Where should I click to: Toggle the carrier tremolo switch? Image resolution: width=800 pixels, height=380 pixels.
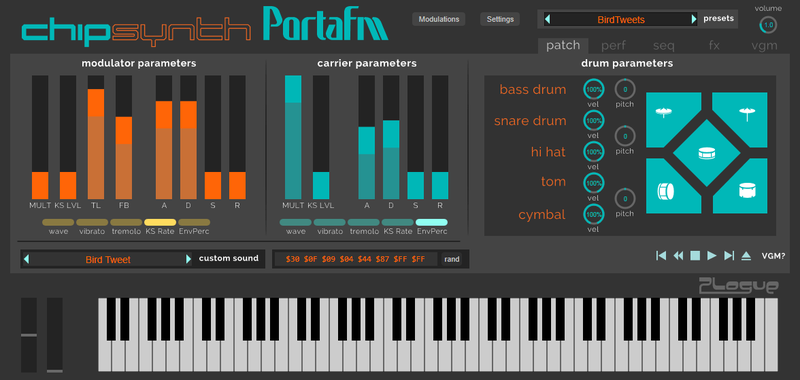[363, 222]
